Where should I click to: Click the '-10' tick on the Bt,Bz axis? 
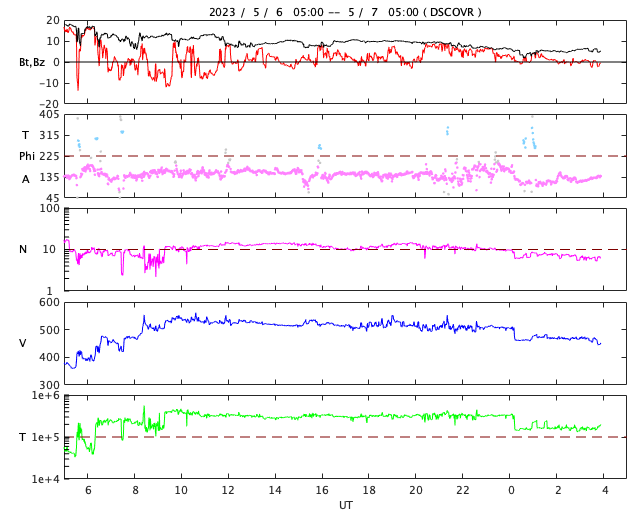tap(49, 83)
